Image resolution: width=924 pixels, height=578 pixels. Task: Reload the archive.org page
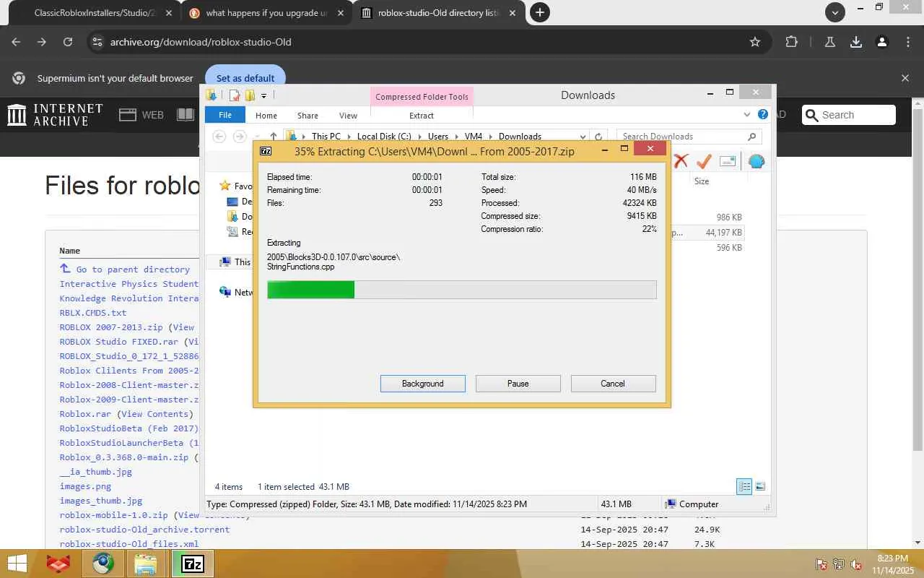click(68, 42)
